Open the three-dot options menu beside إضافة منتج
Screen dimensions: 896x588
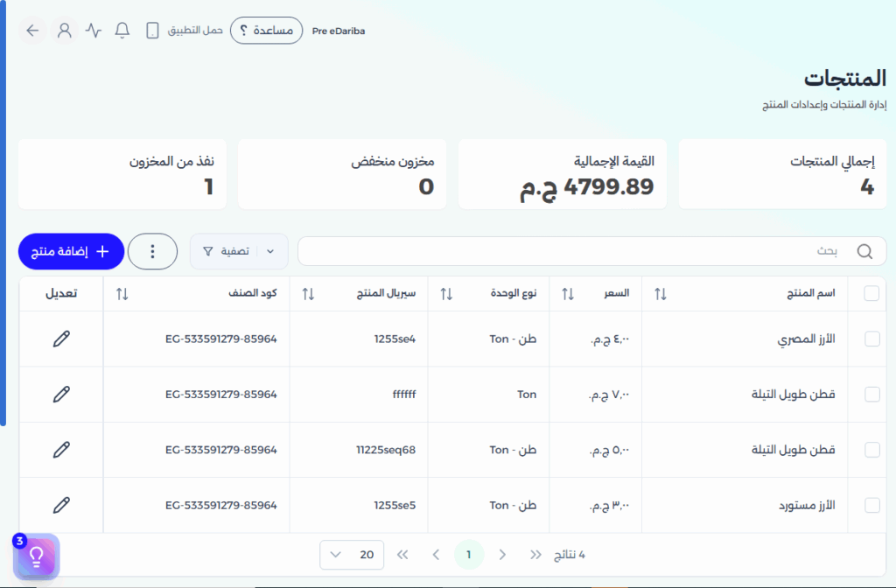tap(152, 251)
